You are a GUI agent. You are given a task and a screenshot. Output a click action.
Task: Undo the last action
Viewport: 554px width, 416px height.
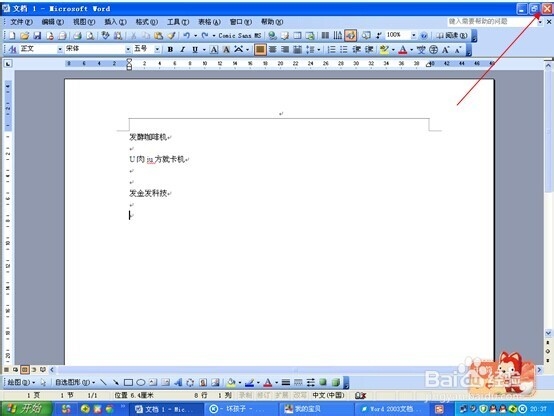tap(187, 35)
